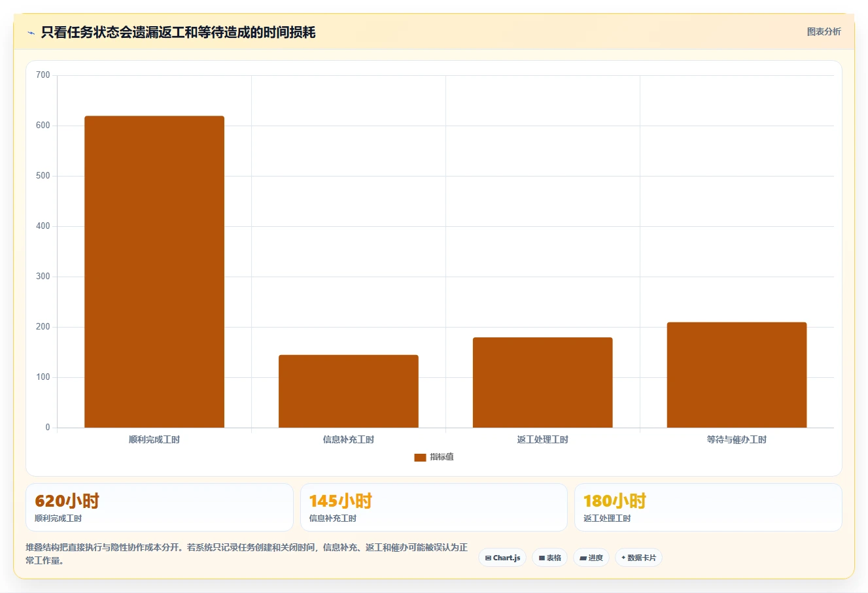Click x-axis label 顺利完成工时
Viewport: 868px width, 593px height.
coord(154,439)
